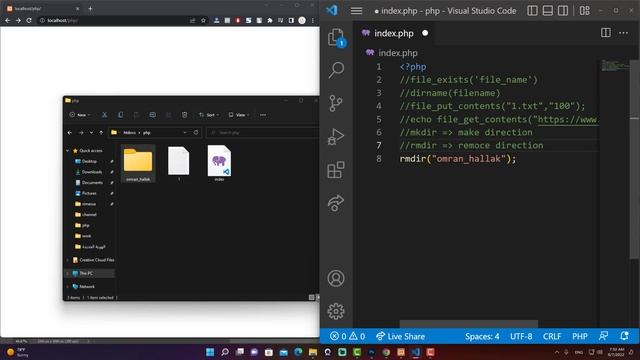Select the localhost/php Chrome tab

pyautogui.click(x=43, y=9)
